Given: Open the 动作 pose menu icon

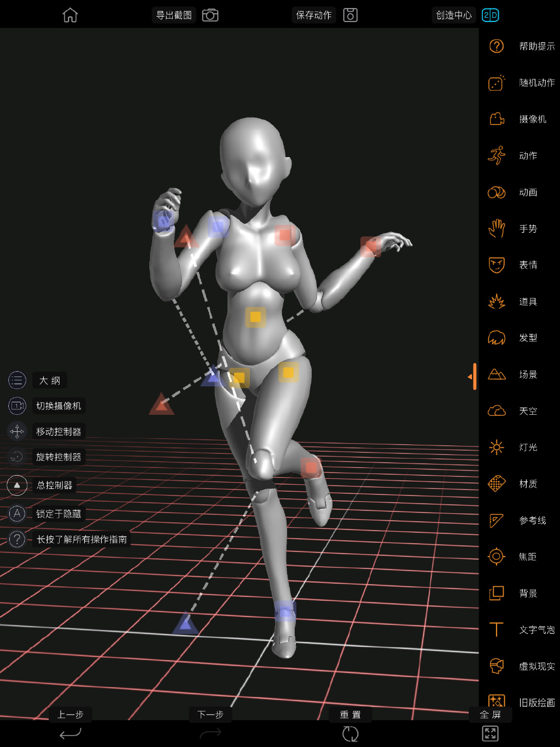Looking at the screenshot, I should [x=497, y=155].
